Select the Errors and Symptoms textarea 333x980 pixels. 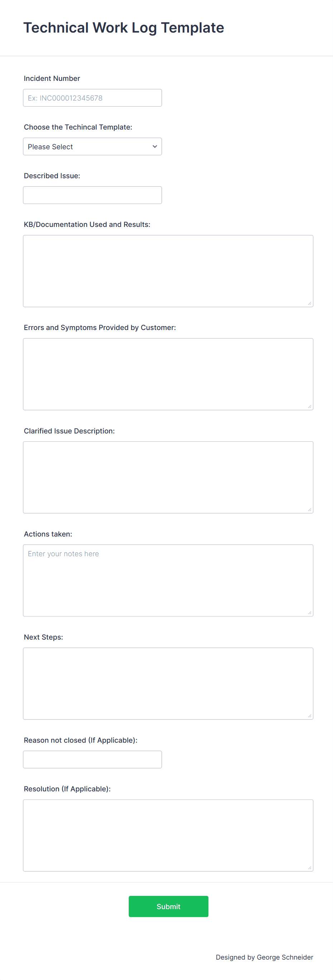[x=168, y=374]
